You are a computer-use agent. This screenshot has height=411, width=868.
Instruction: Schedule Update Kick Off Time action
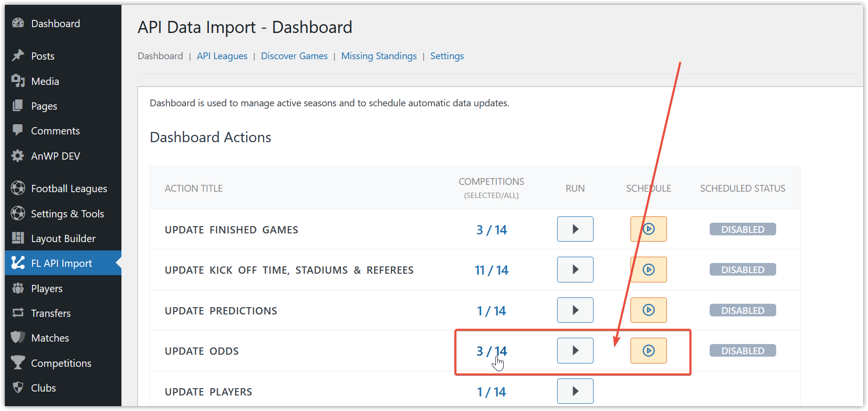pyautogui.click(x=648, y=269)
